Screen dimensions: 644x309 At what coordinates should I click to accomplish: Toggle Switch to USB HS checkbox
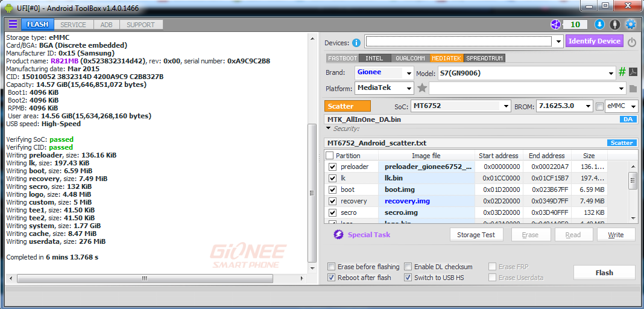click(408, 278)
